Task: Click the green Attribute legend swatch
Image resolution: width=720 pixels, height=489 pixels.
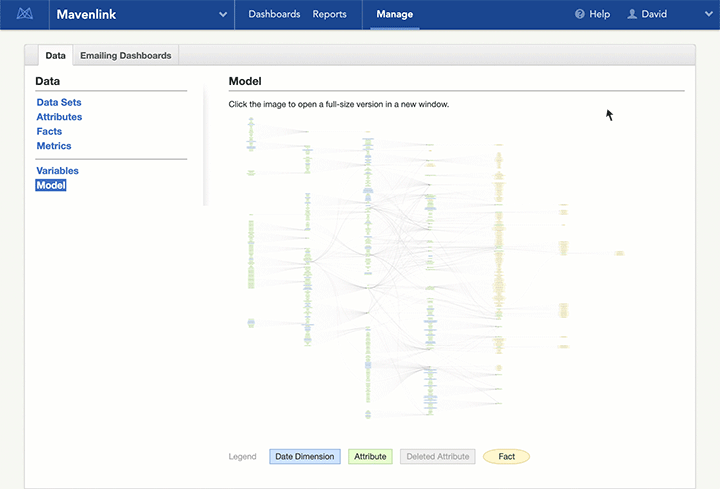Action: (x=370, y=456)
